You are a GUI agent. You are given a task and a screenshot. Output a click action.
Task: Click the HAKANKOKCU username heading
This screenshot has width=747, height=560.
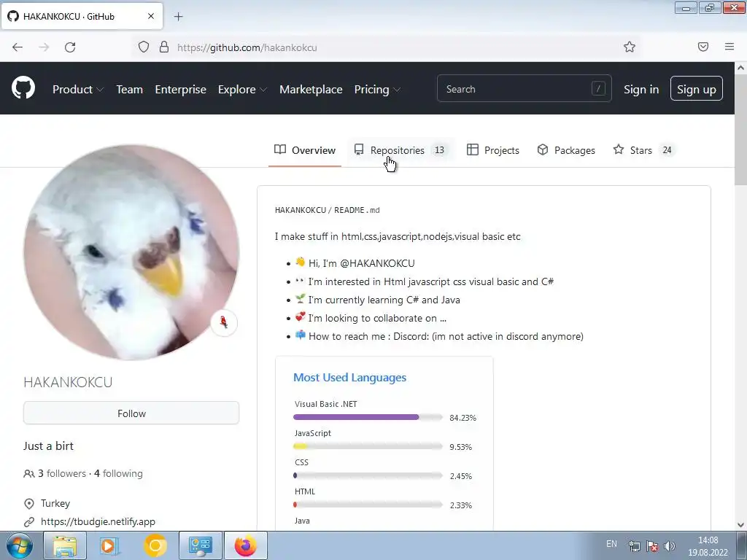[x=68, y=382]
